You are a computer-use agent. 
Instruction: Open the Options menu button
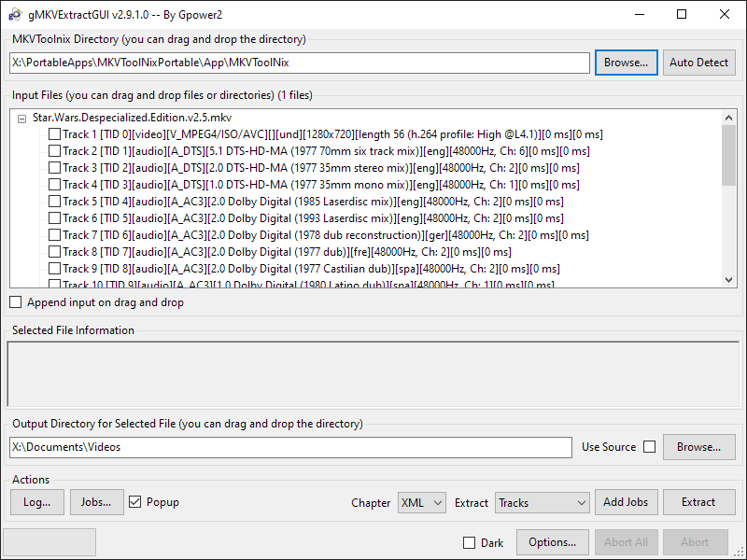(553, 542)
